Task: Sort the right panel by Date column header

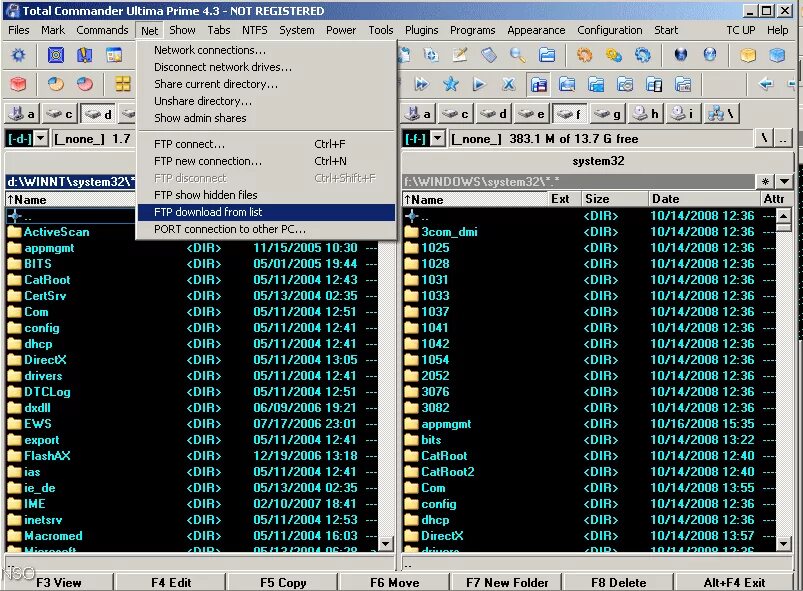Action: tap(704, 199)
